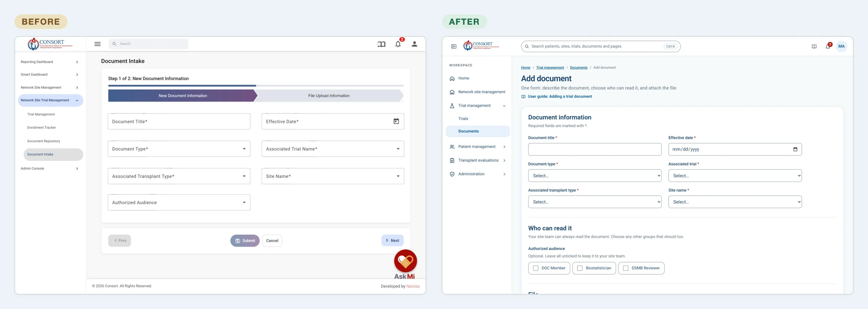Click CONSORT logo in Before sidebar
868x309 pixels.
coord(50,44)
